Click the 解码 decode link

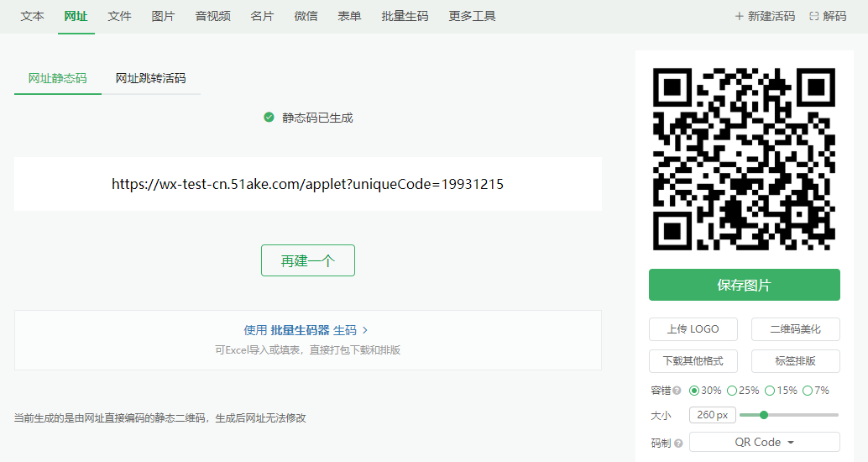(829, 16)
